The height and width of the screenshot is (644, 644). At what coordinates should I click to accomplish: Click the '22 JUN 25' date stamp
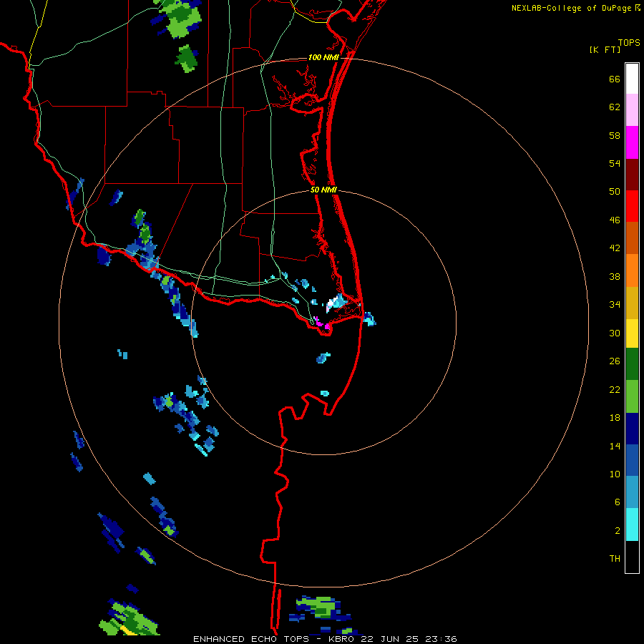tap(389, 639)
